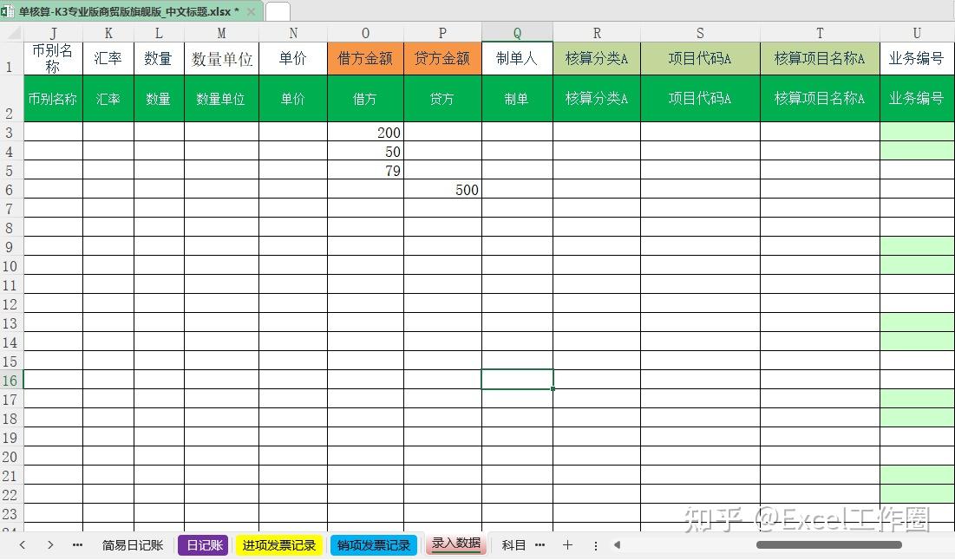This screenshot has width=955, height=560.
Task: Click 币别名称 cell in row 1
Action: (53, 58)
